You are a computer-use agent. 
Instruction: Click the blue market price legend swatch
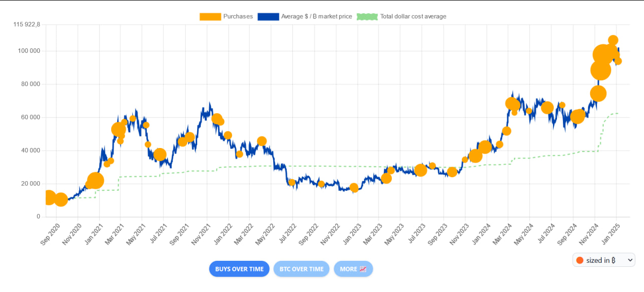[x=268, y=17]
